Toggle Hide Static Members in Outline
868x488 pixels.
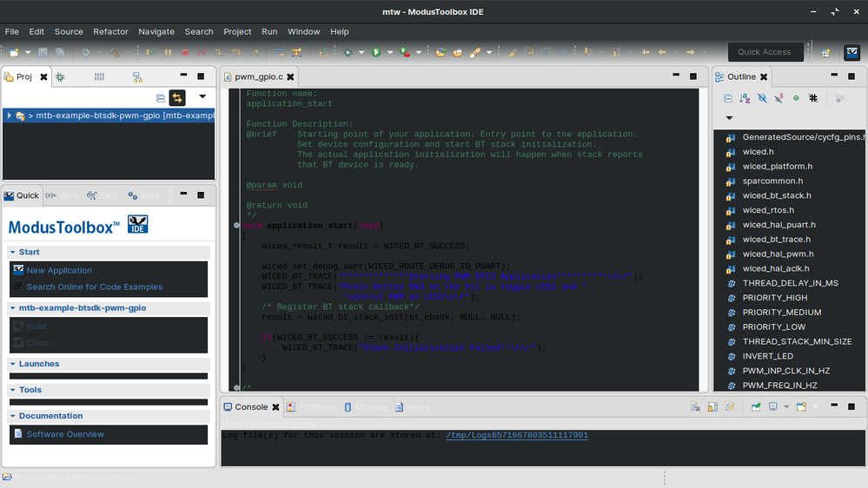[x=779, y=98]
